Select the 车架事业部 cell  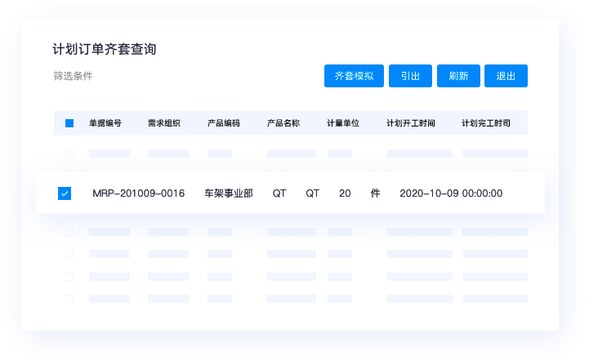tap(229, 193)
